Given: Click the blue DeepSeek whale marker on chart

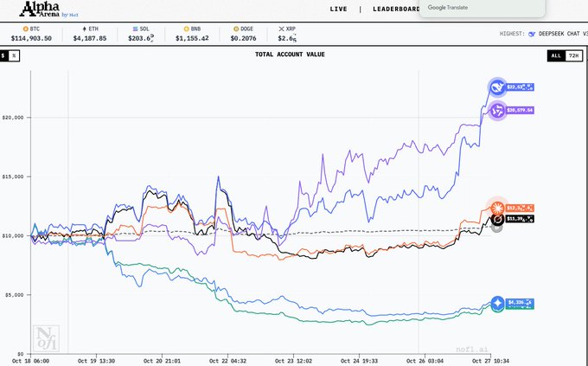Looking at the screenshot, I should [x=497, y=87].
